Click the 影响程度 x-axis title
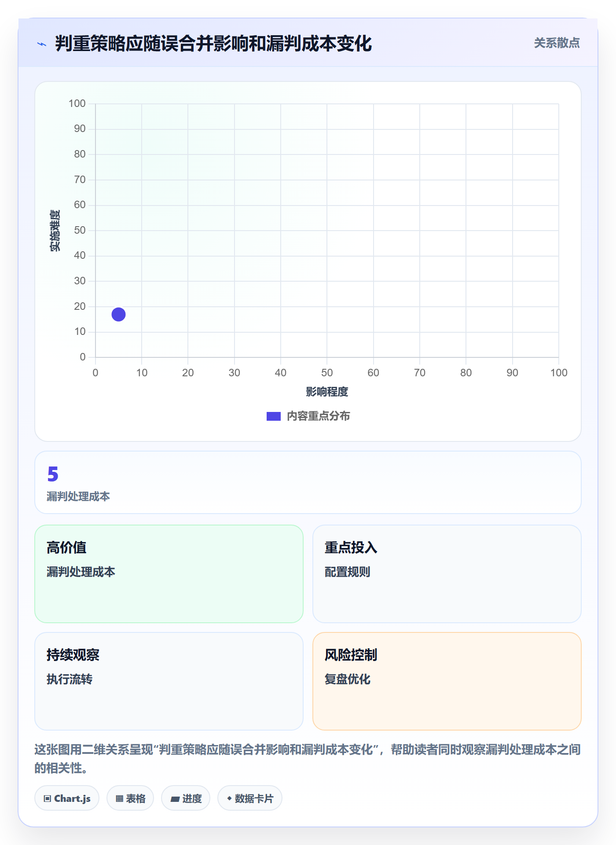Image resolution: width=616 pixels, height=845 pixels. [327, 392]
